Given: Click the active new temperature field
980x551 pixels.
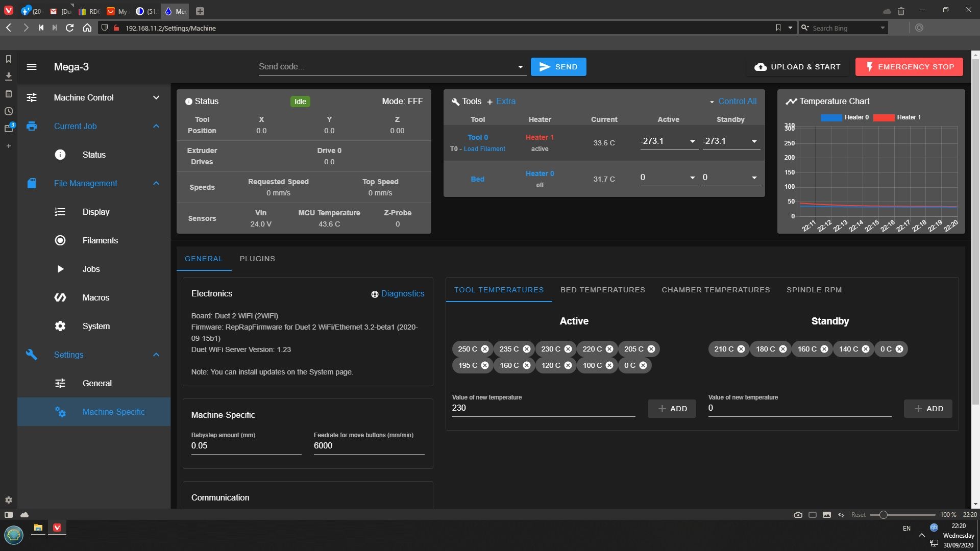Looking at the screenshot, I should coord(544,408).
